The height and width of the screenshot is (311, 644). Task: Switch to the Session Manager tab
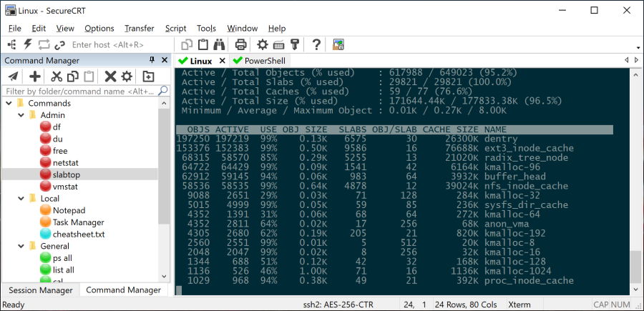tap(39, 290)
